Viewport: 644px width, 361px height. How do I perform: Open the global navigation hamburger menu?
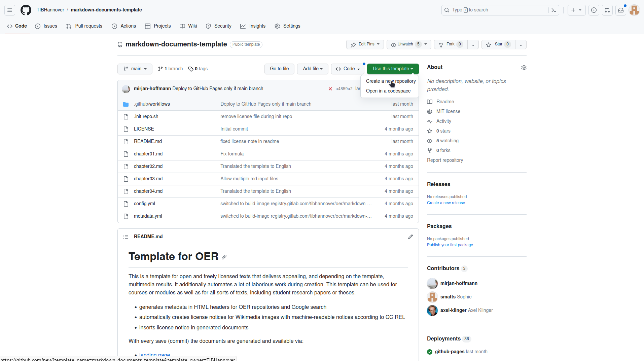(x=9, y=10)
